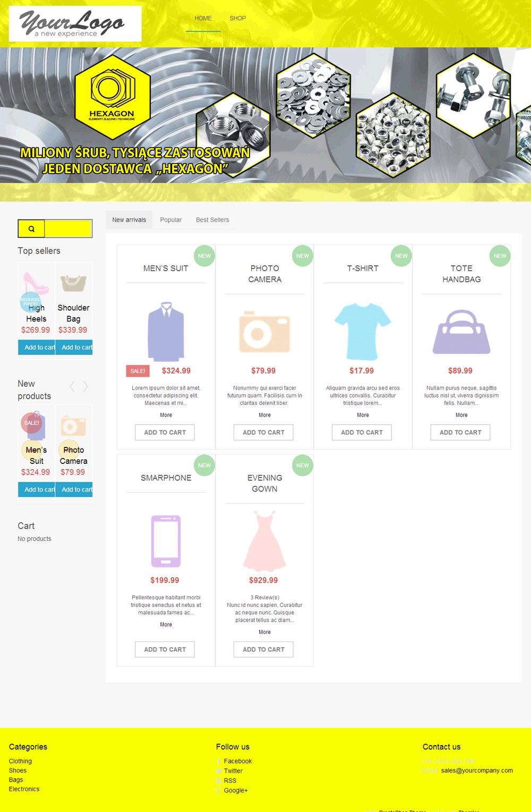Click More link under Smarphone description
This screenshot has height=812, width=531.
pyautogui.click(x=166, y=625)
